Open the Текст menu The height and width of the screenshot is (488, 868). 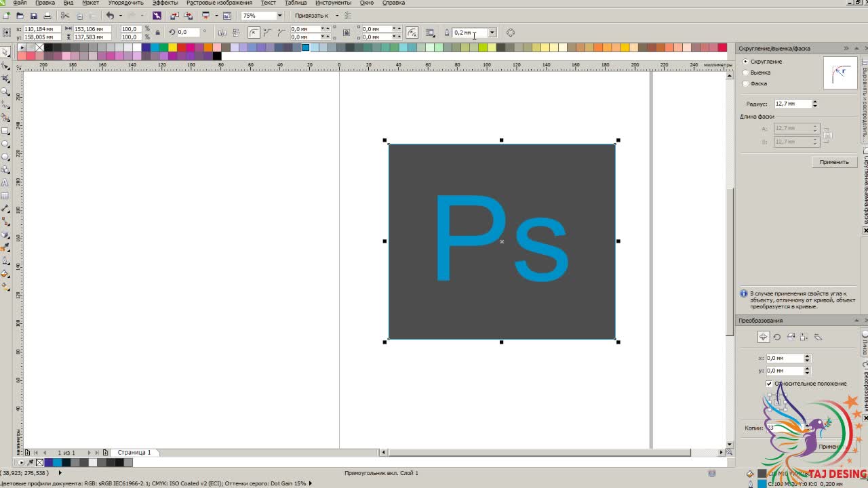coord(268,3)
